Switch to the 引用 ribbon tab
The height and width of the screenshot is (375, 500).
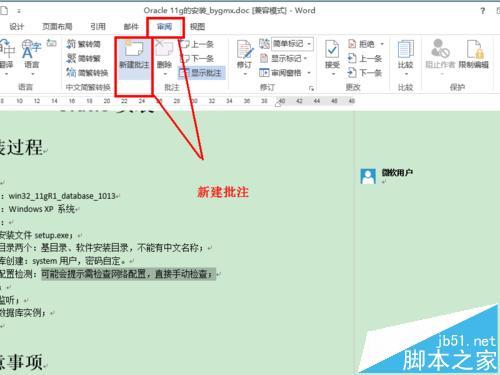(x=98, y=27)
